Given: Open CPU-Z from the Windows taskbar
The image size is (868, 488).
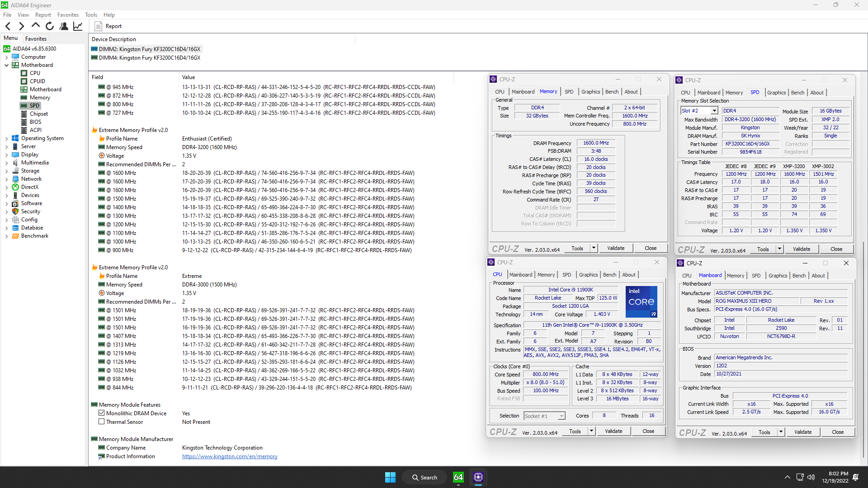Looking at the screenshot, I should click(x=478, y=477).
